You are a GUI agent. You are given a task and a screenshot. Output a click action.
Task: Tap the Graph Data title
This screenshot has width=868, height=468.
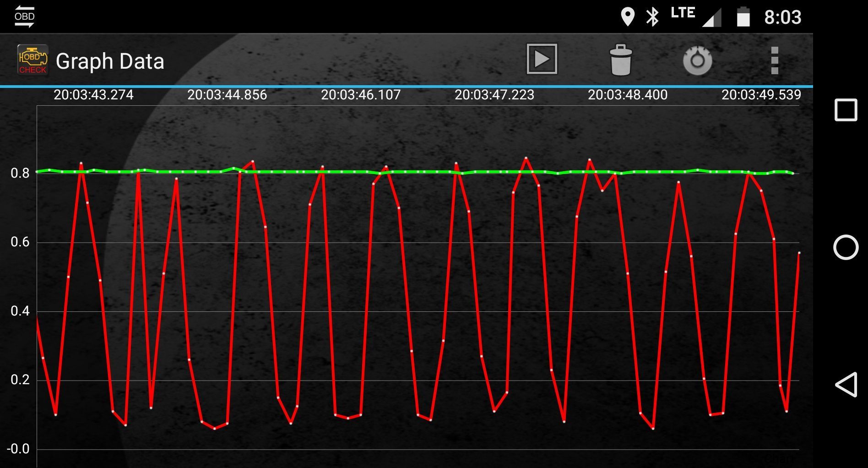[x=110, y=61]
